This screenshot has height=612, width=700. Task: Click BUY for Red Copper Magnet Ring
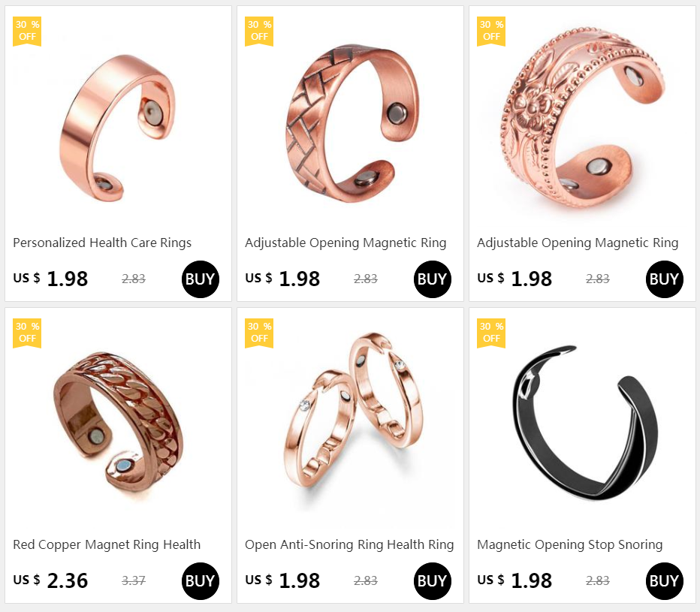(201, 580)
